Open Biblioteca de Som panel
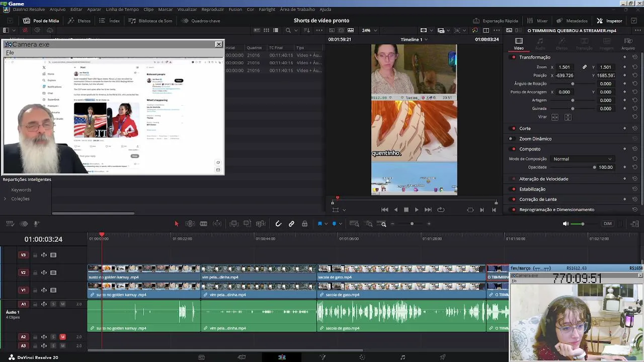The height and width of the screenshot is (362, 644). tap(150, 21)
